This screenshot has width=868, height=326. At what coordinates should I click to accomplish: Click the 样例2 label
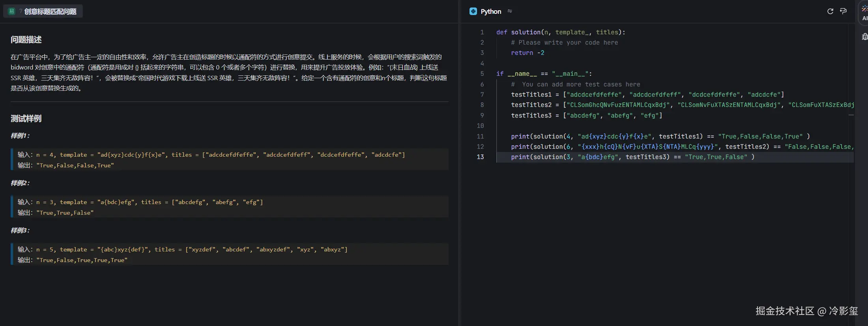coord(20,183)
